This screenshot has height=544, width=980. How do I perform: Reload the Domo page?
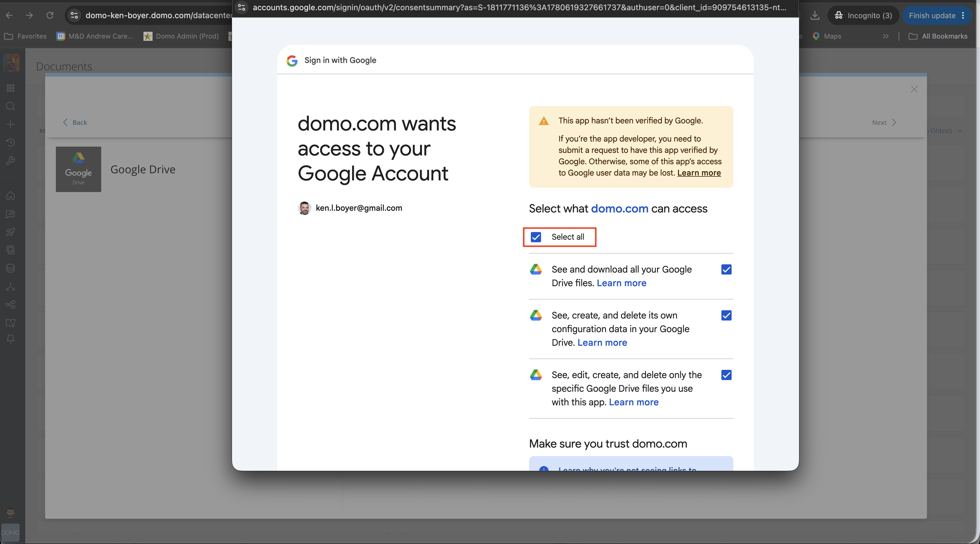pos(50,15)
